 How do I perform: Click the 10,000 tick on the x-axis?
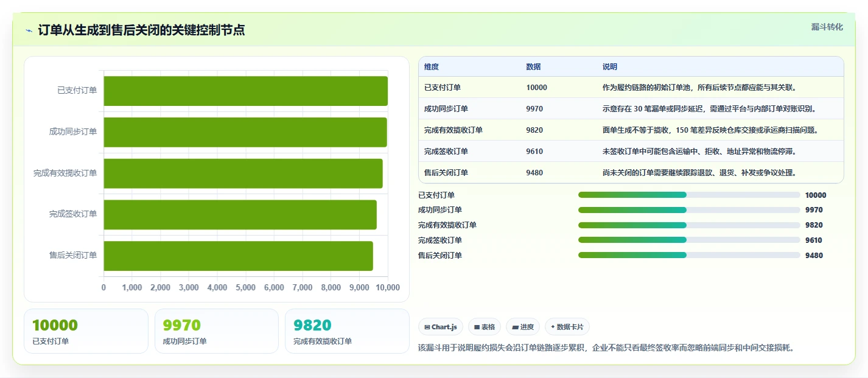pyautogui.click(x=388, y=287)
